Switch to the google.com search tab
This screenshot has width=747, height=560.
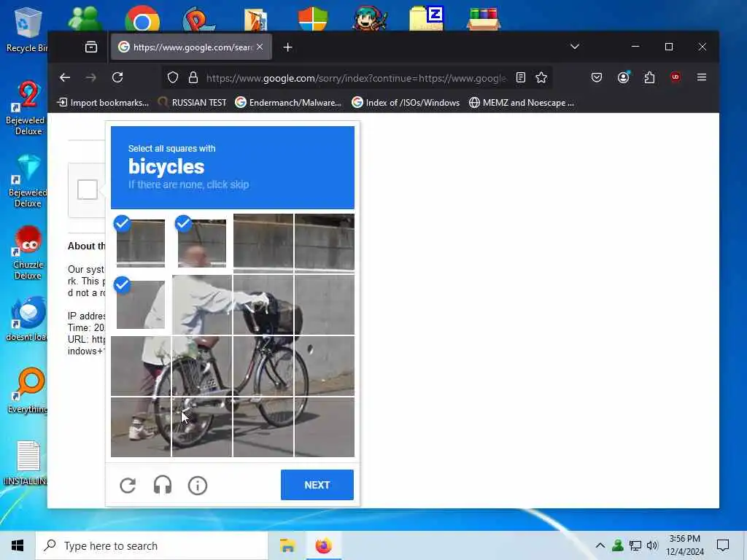pos(191,47)
